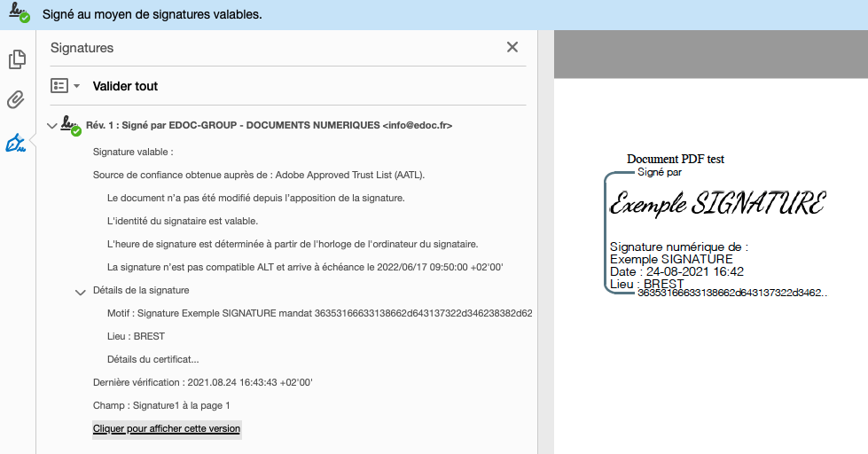The width and height of the screenshot is (868, 454).
Task: Click the signed-status icon in the top banner
Action: coord(20,12)
